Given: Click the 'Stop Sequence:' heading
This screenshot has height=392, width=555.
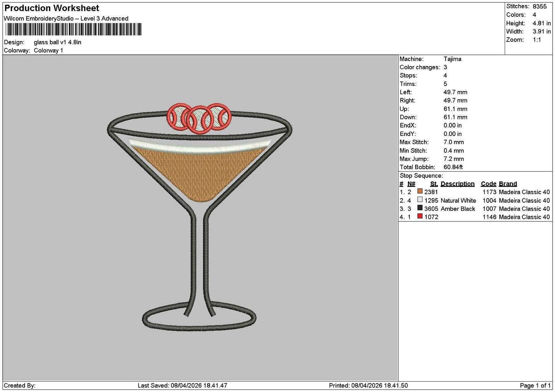Looking at the screenshot, I should [421, 176].
